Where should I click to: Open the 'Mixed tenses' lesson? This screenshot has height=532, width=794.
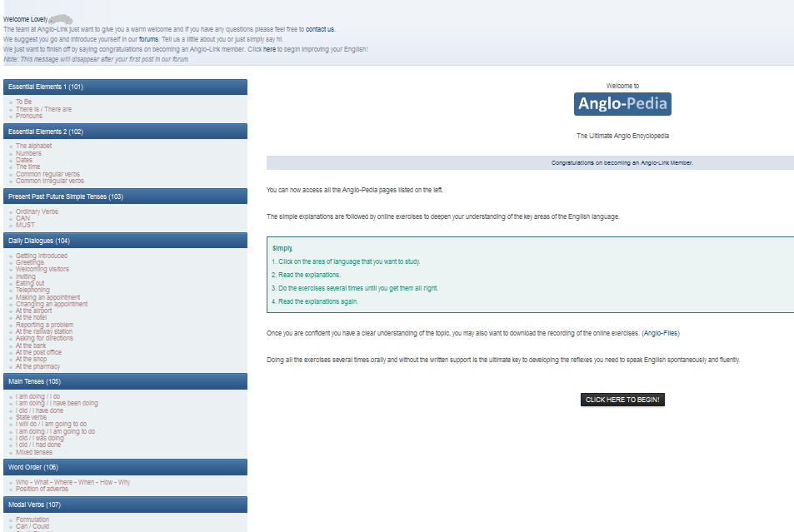coord(34,453)
